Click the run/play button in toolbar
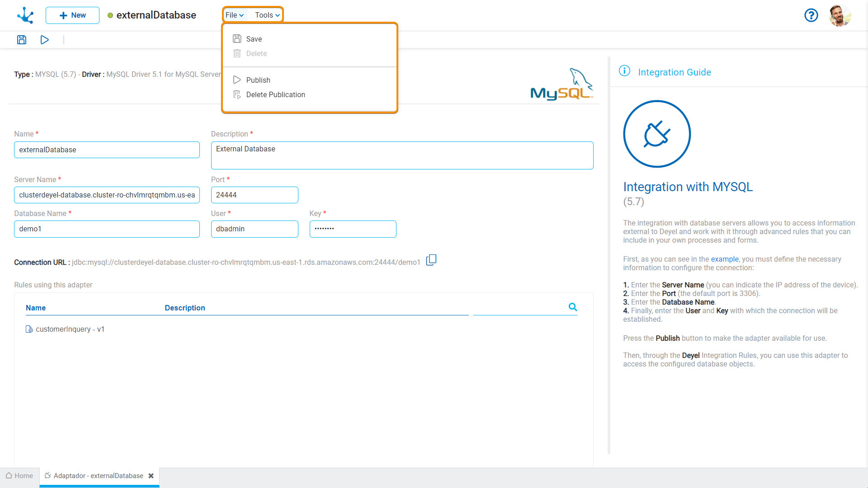This screenshot has height=488, width=868. (45, 40)
